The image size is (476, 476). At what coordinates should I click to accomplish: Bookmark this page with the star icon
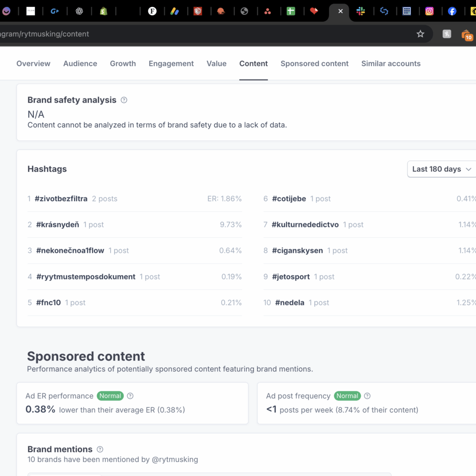point(420,34)
